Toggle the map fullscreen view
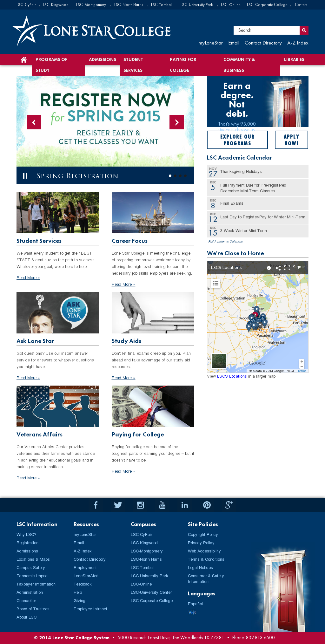The height and width of the screenshot is (644, 325). (x=287, y=268)
